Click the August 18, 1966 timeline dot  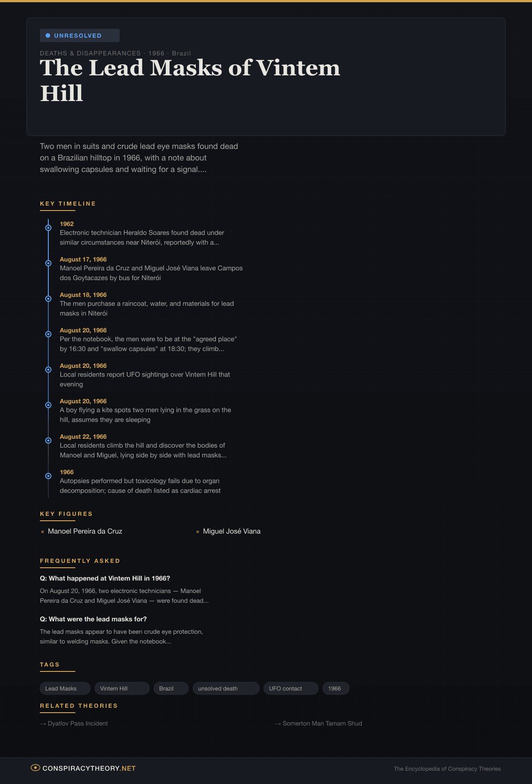click(x=48, y=299)
